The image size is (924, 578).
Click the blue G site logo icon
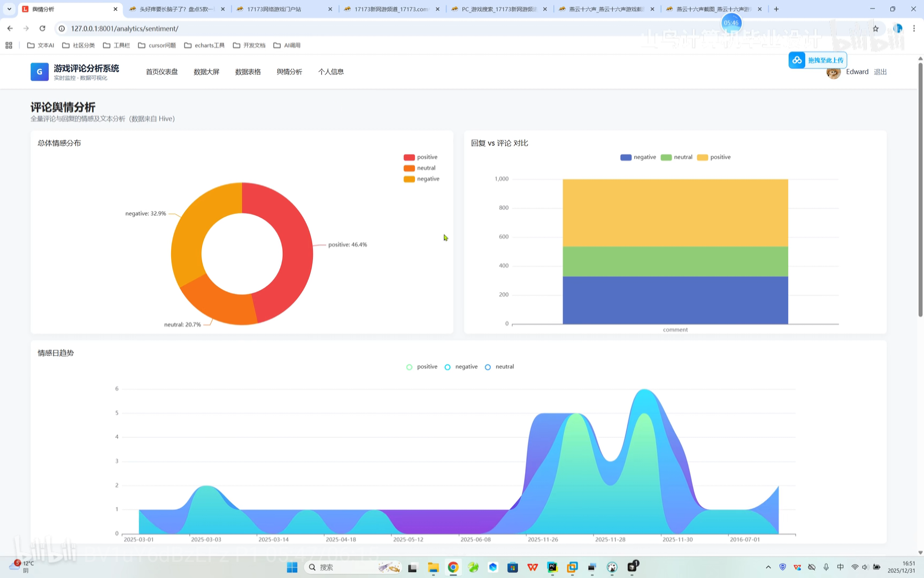[39, 71]
